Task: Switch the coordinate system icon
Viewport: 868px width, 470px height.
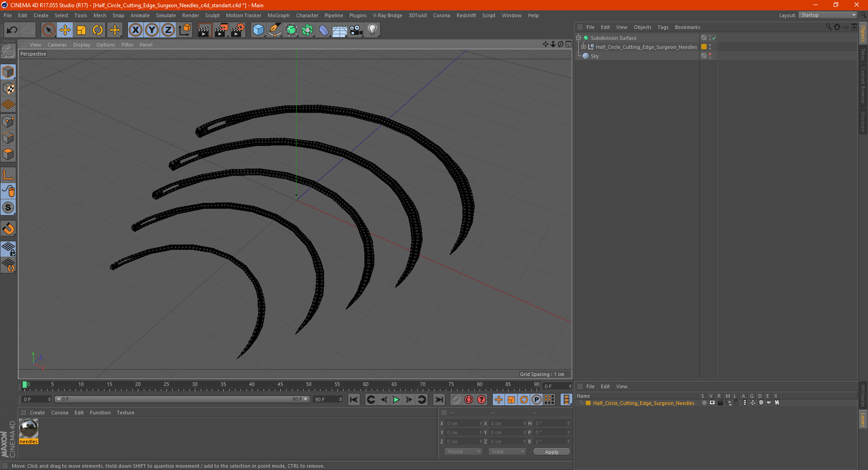Action: [184, 30]
